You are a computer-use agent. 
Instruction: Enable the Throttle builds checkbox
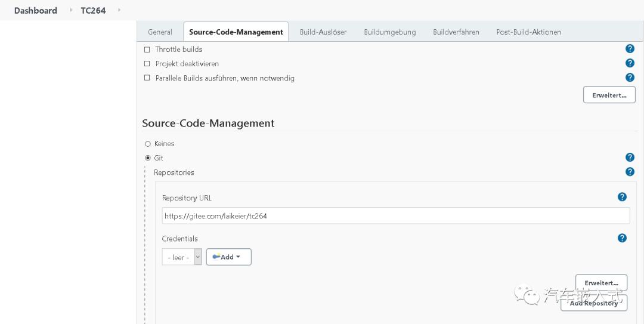147,50
